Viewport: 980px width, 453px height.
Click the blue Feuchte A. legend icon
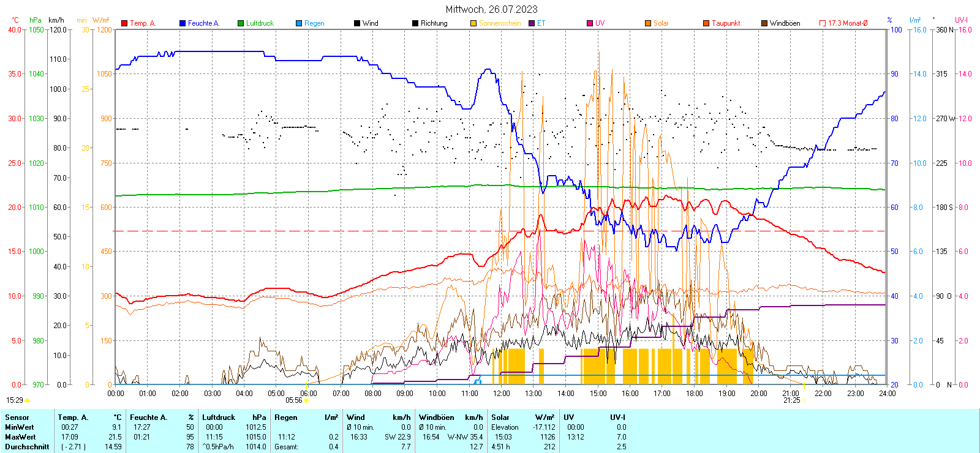183,23
